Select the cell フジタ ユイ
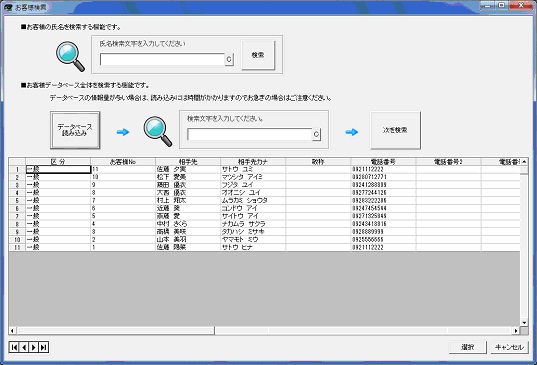This screenshot has width=537, height=365. (x=253, y=185)
